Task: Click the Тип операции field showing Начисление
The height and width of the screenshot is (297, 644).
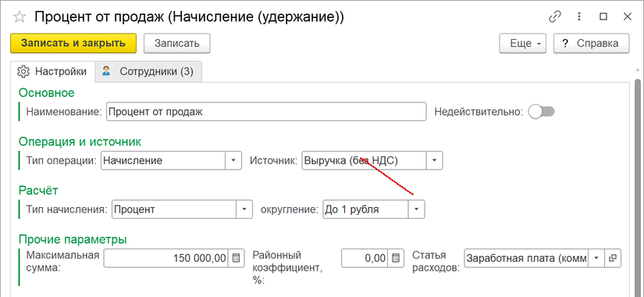Action: (163, 160)
